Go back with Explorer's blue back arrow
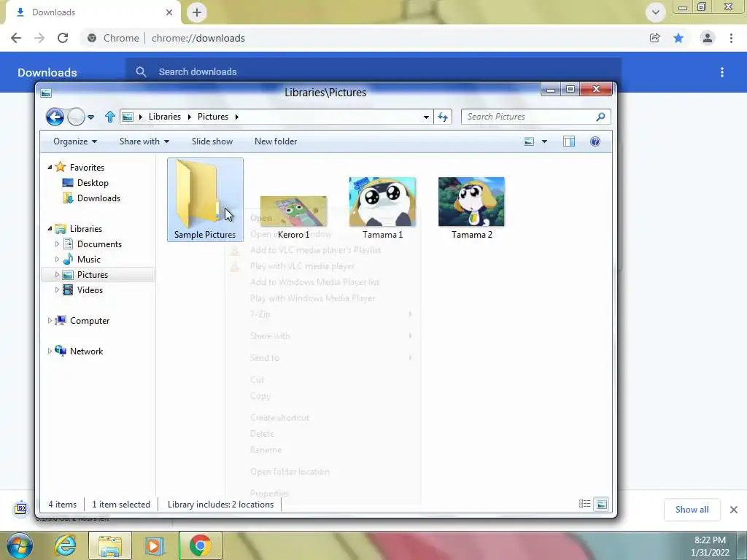This screenshot has height=560, width=747. pos(55,117)
